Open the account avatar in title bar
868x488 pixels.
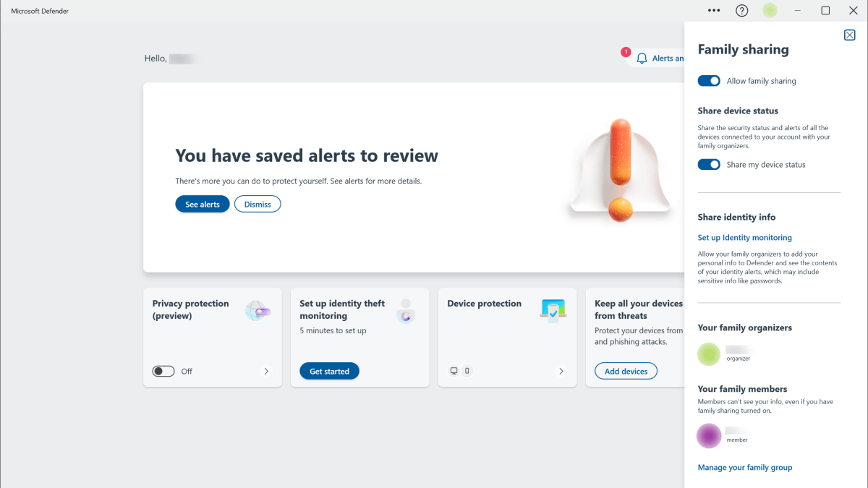tap(770, 11)
